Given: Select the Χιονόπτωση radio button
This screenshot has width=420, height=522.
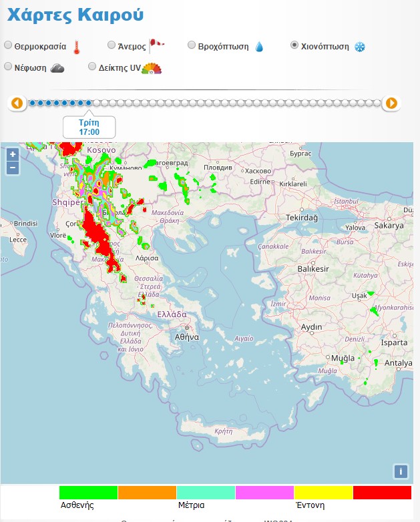Looking at the screenshot, I should (294, 45).
